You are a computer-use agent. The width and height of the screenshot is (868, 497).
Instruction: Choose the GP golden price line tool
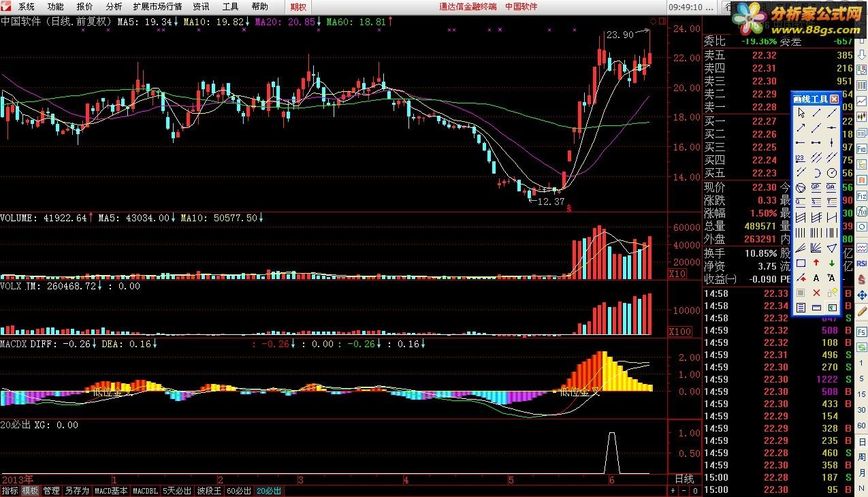point(816,187)
